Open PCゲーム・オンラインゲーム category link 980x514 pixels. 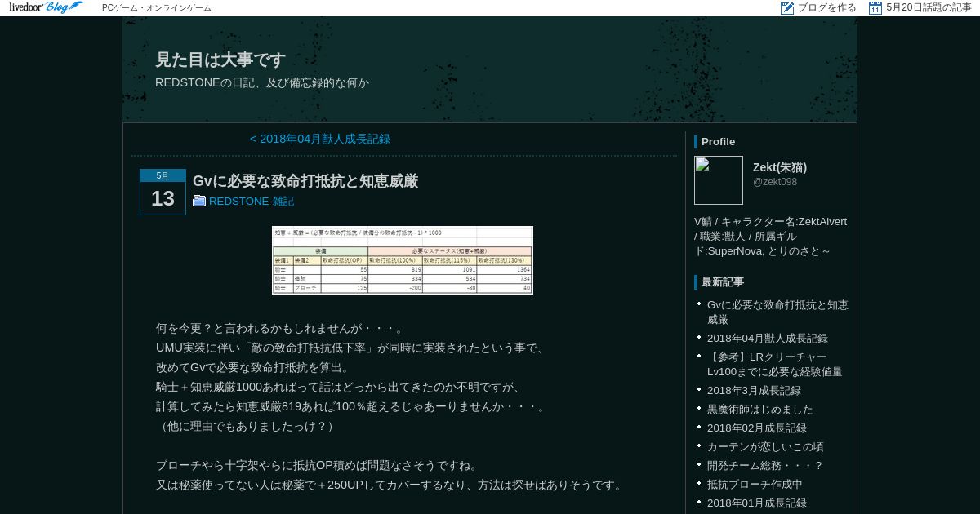[157, 8]
